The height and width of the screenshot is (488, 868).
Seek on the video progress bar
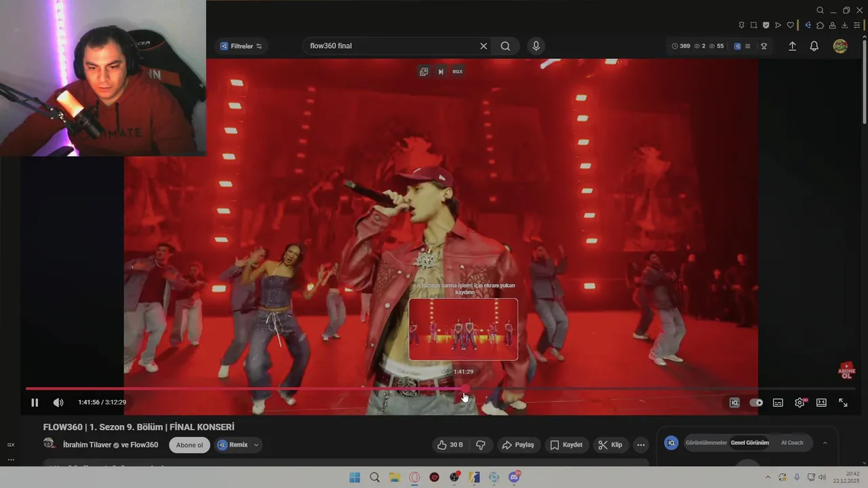(441, 389)
